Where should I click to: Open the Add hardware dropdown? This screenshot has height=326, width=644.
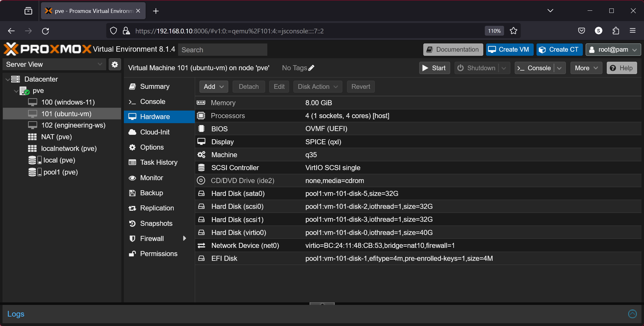pyautogui.click(x=214, y=87)
